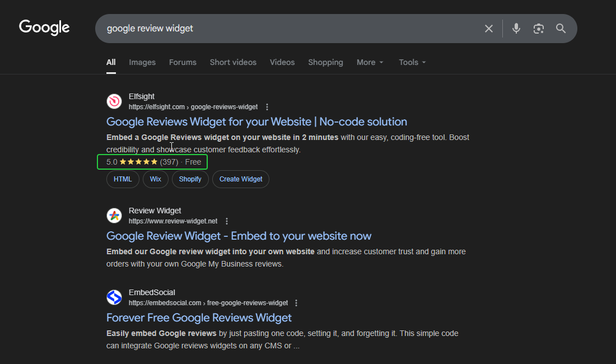
Task: Start a voice search with the microphone icon
Action: (516, 28)
